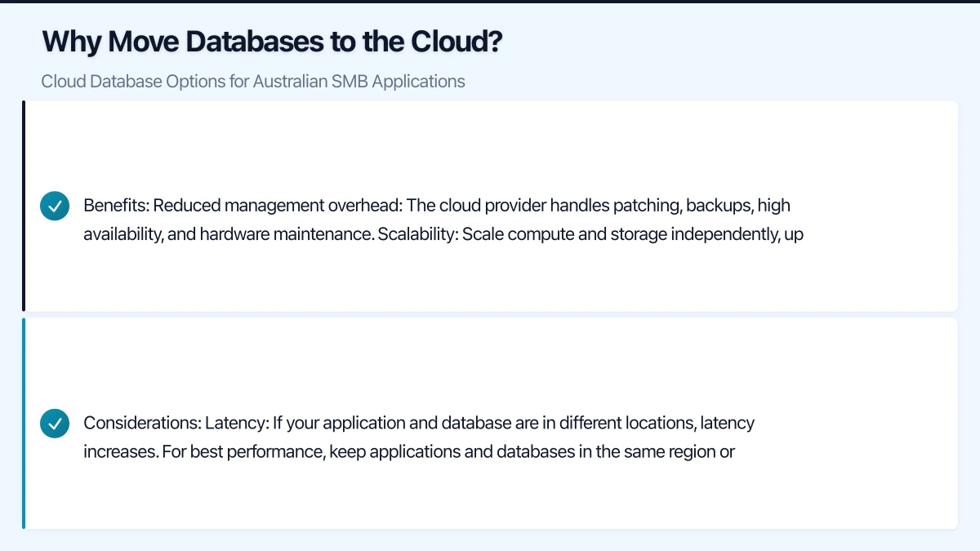Collapse the truncated Scalability description

coord(490,206)
